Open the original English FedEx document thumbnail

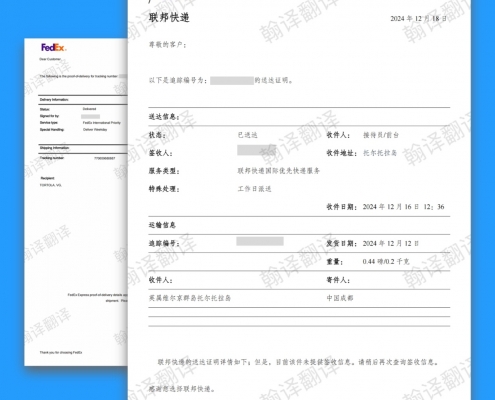coord(76,202)
